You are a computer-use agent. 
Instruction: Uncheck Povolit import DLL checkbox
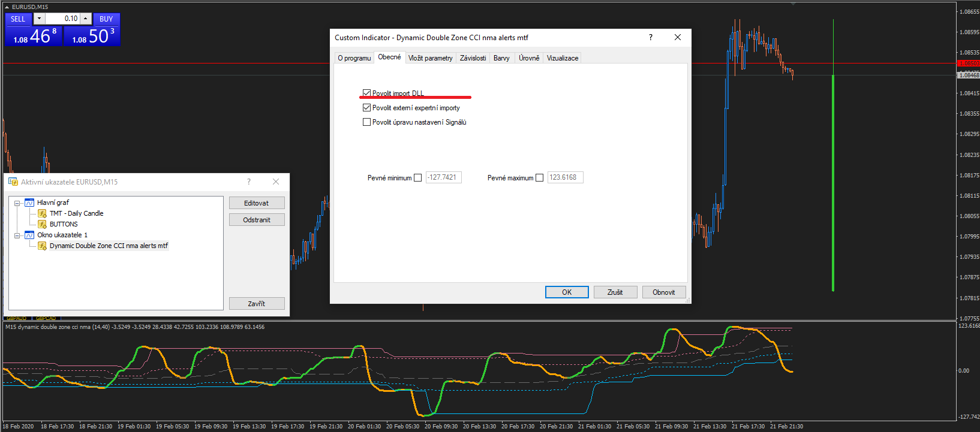(x=366, y=93)
